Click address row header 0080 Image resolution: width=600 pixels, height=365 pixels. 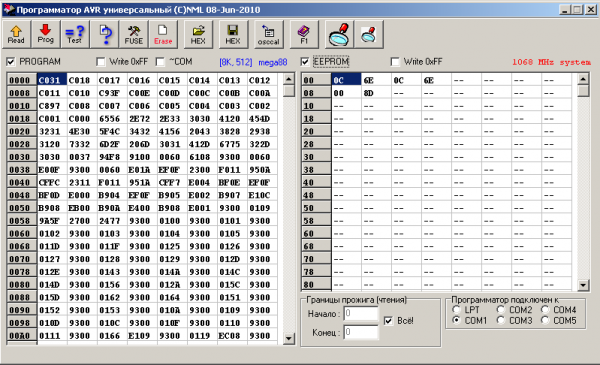tap(21, 284)
